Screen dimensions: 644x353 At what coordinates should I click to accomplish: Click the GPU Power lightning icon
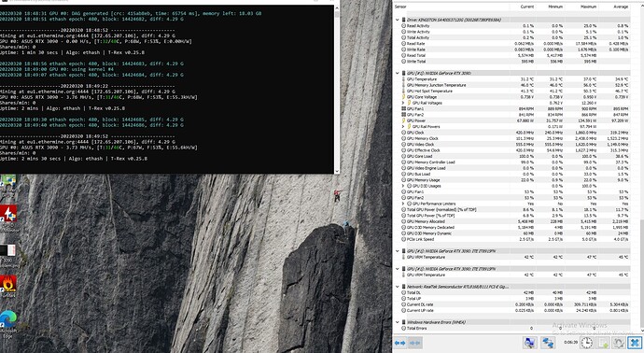click(403, 120)
